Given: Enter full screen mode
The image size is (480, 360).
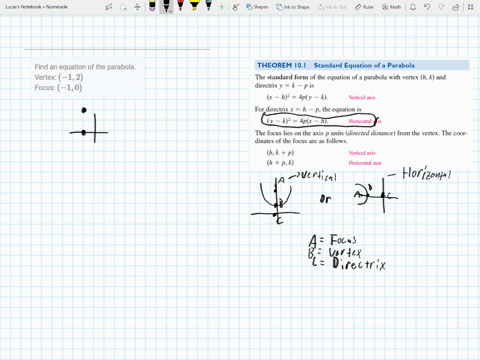Looking at the screenshot, I should coord(470,7).
